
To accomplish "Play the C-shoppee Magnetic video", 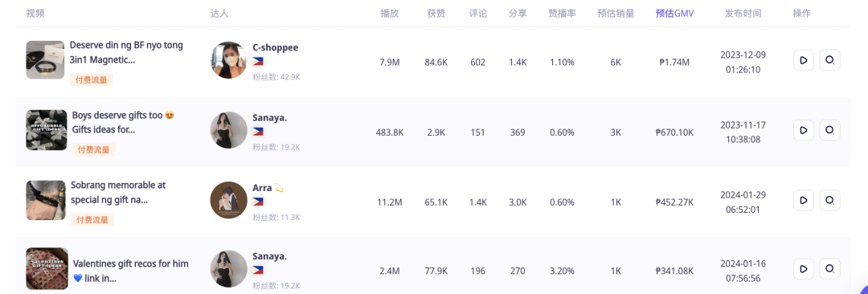I will [x=803, y=60].
